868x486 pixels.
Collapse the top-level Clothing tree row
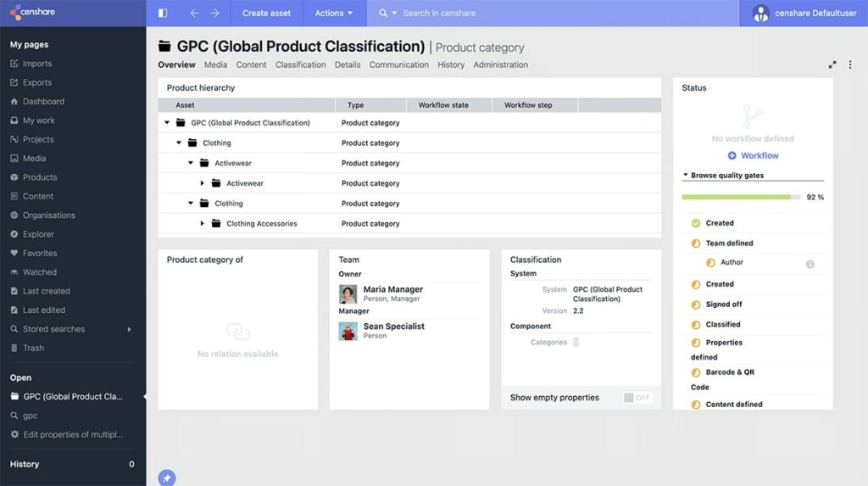[178, 143]
